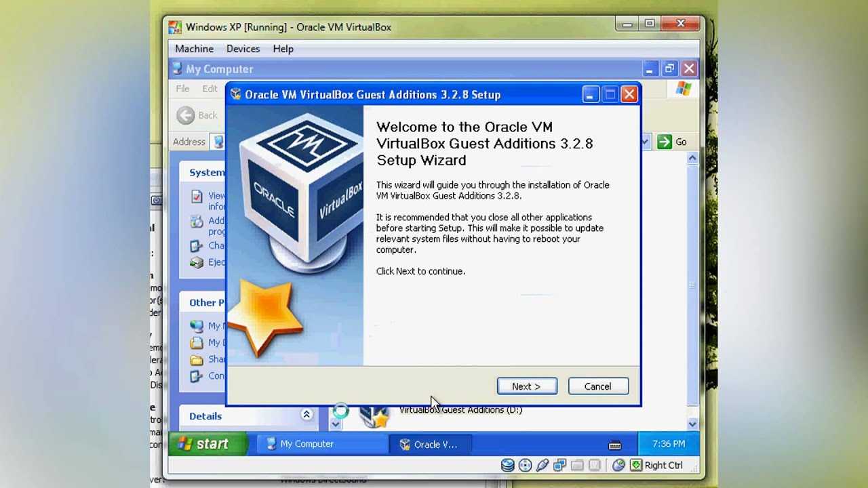The width and height of the screenshot is (868, 488).
Task: Click the keyboard tray icon in XP taskbar
Action: point(615,445)
